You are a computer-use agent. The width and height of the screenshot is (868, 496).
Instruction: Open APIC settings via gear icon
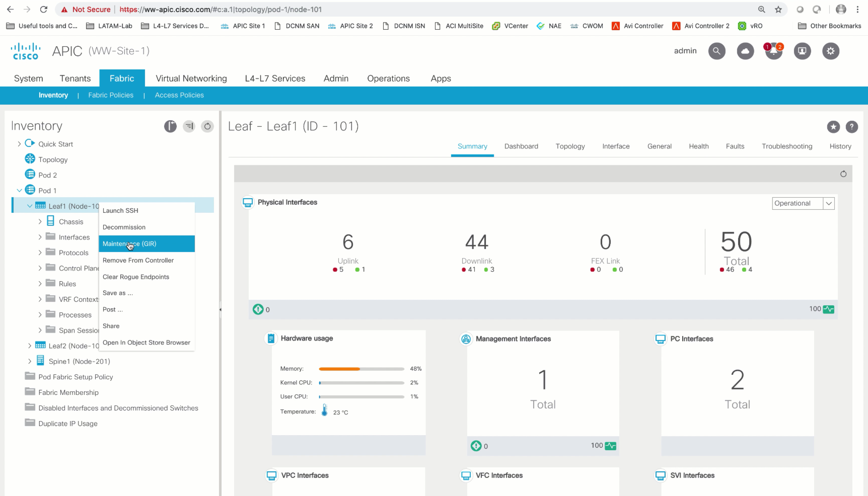[831, 51]
